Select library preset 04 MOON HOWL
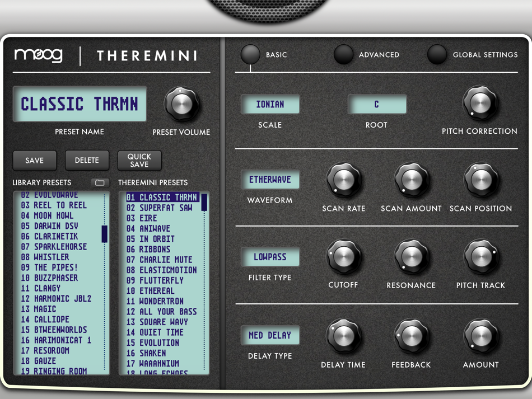 pyautogui.click(x=47, y=215)
